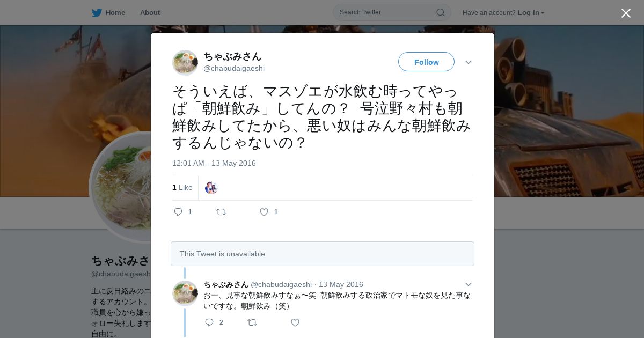Viewport: 644px width, 338px height.
Task: Retweet the main tweet
Action: 221,212
